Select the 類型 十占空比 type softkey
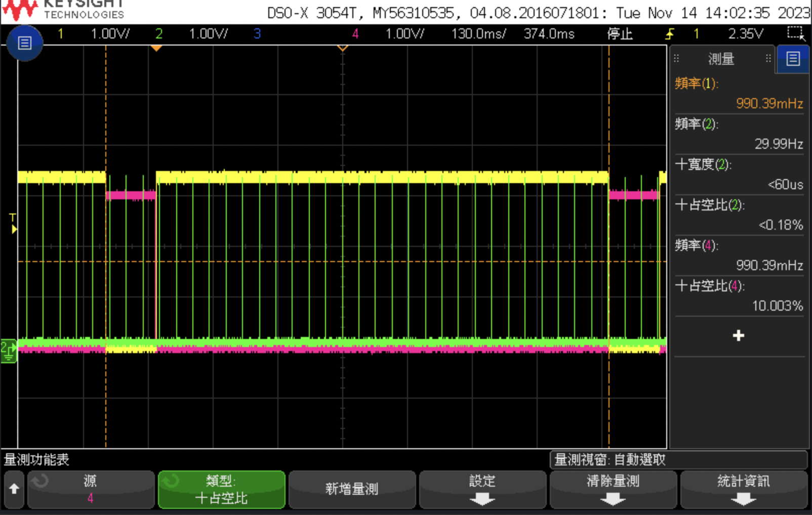This screenshot has width=812, height=515. [221, 489]
